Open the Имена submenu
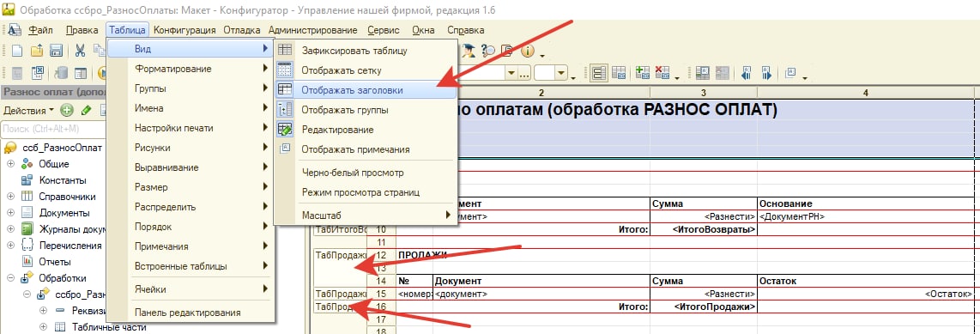This screenshot has height=334, width=980. click(191, 108)
